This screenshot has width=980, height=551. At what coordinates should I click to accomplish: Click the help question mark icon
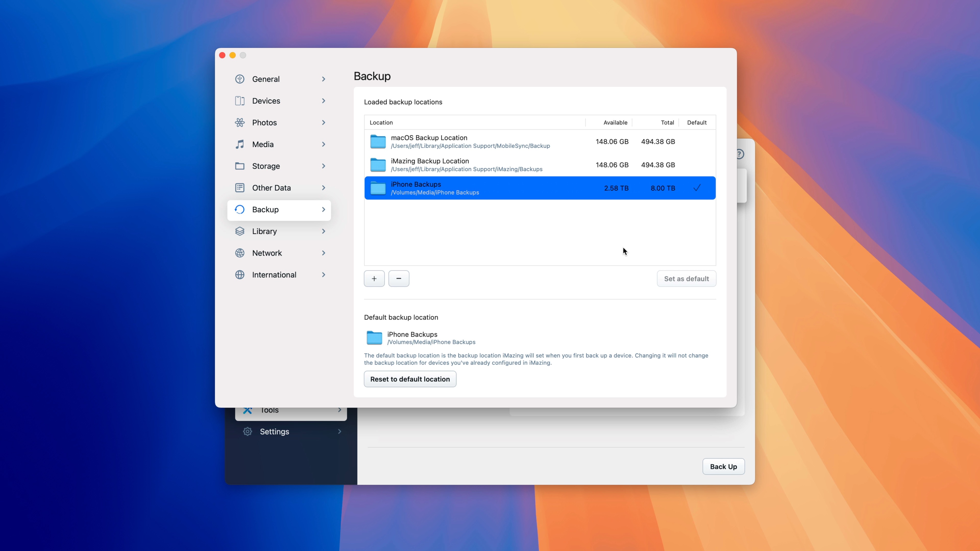(x=740, y=154)
